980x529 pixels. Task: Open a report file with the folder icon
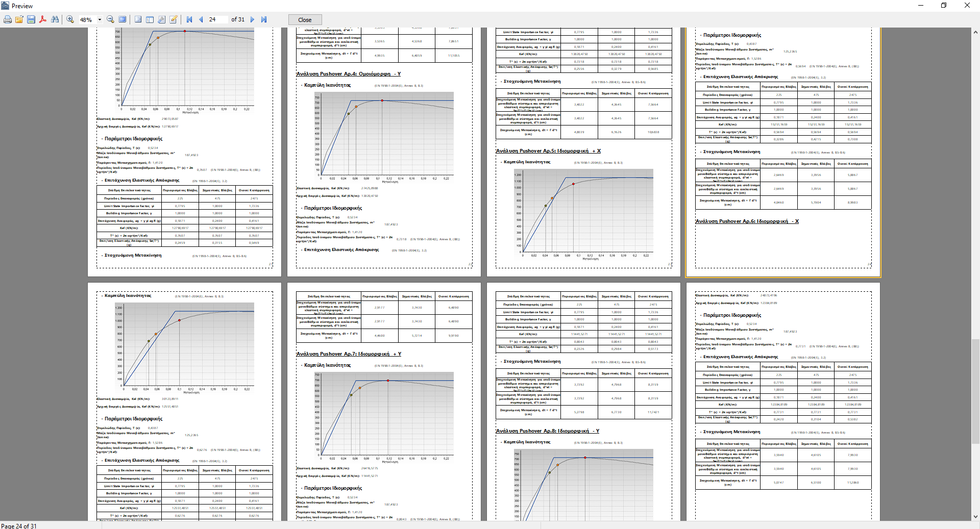click(x=19, y=19)
